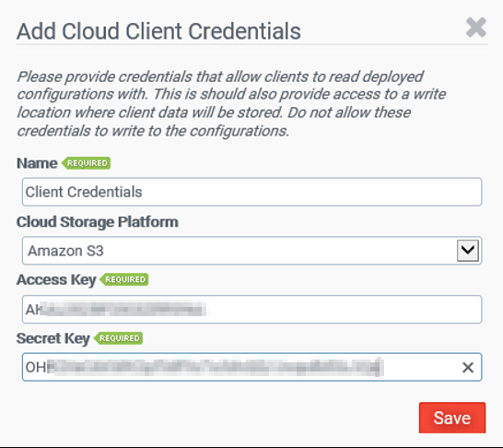Screen dimensions: 503x448
Task: Click the REQUIRED badge beside Access Key
Action: (124, 279)
